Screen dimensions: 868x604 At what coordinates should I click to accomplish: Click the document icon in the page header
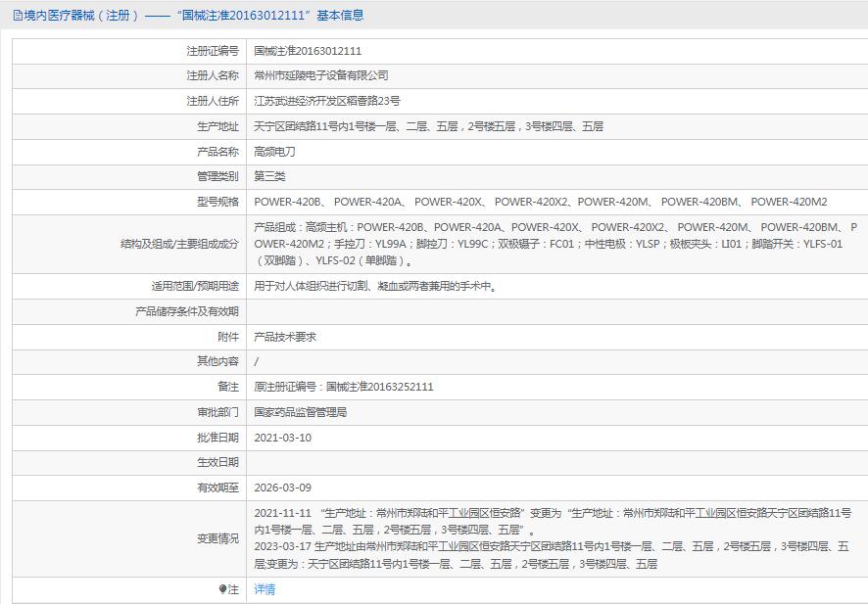(x=18, y=16)
